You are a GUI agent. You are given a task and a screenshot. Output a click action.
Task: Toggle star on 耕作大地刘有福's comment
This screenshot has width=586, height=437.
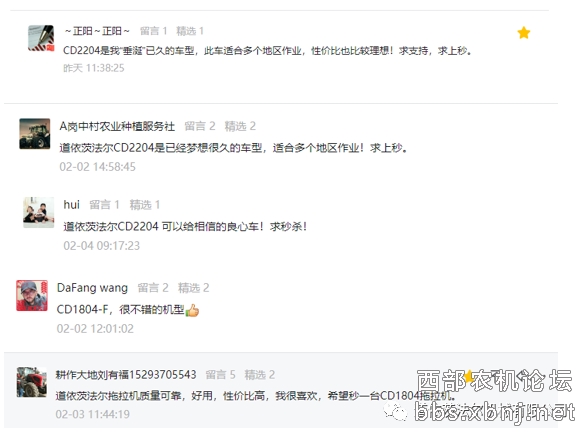pos(469,376)
